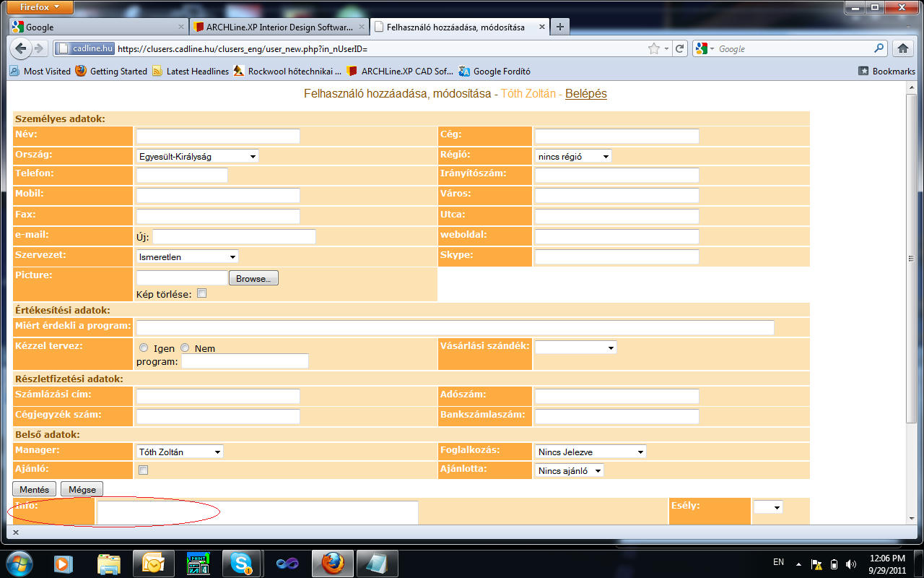Expand the Szervezet dropdown list
This screenshot has width=924, height=578.
(187, 256)
